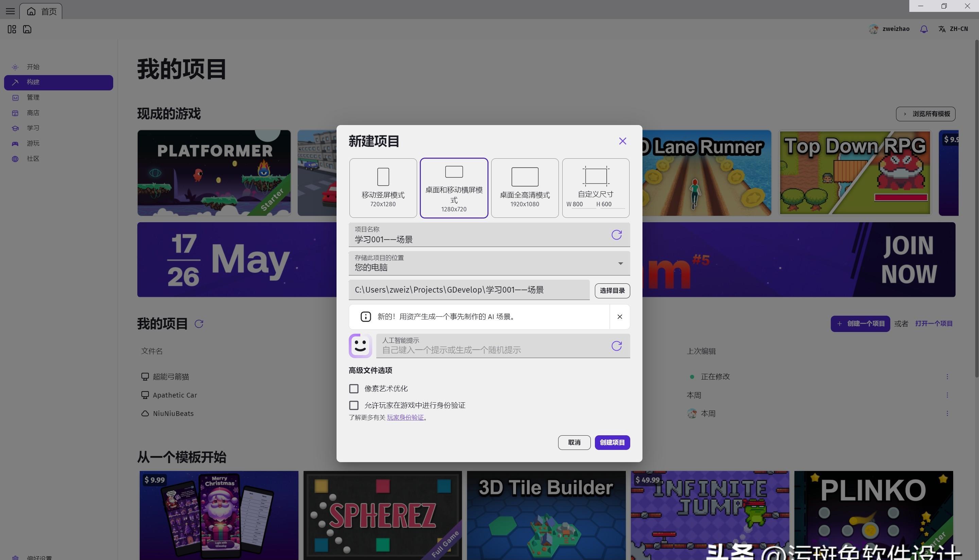Choose 移动竖屏模式 720x1280 preset
Viewport: 979px width, 560px height.
(383, 188)
